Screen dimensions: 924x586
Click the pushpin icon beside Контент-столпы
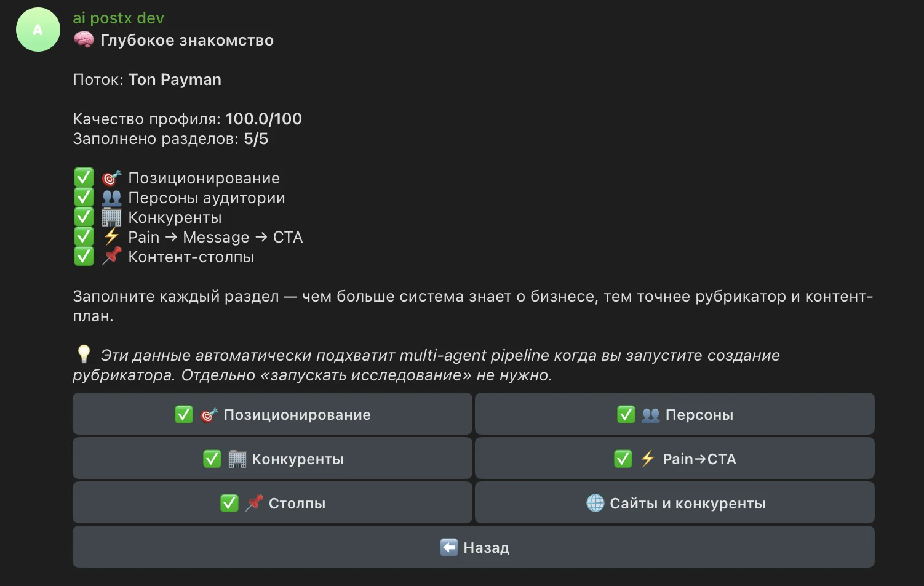(x=111, y=257)
